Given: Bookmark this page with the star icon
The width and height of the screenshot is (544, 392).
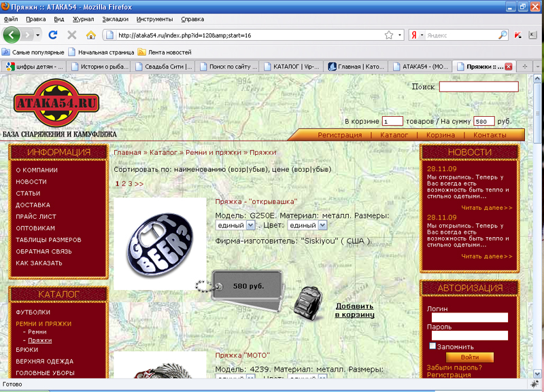Looking at the screenshot, I should pyautogui.click(x=389, y=35).
